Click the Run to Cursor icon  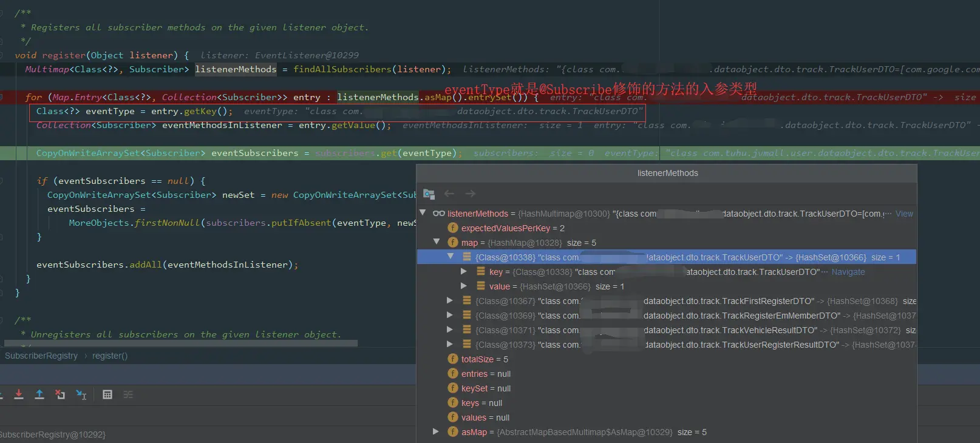point(81,395)
